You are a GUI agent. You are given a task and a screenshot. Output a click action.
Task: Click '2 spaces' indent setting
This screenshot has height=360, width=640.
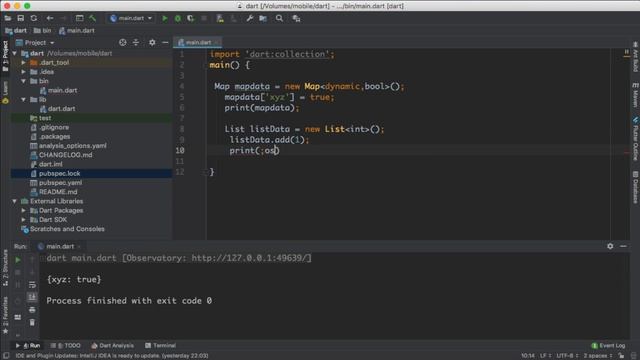coord(598,356)
